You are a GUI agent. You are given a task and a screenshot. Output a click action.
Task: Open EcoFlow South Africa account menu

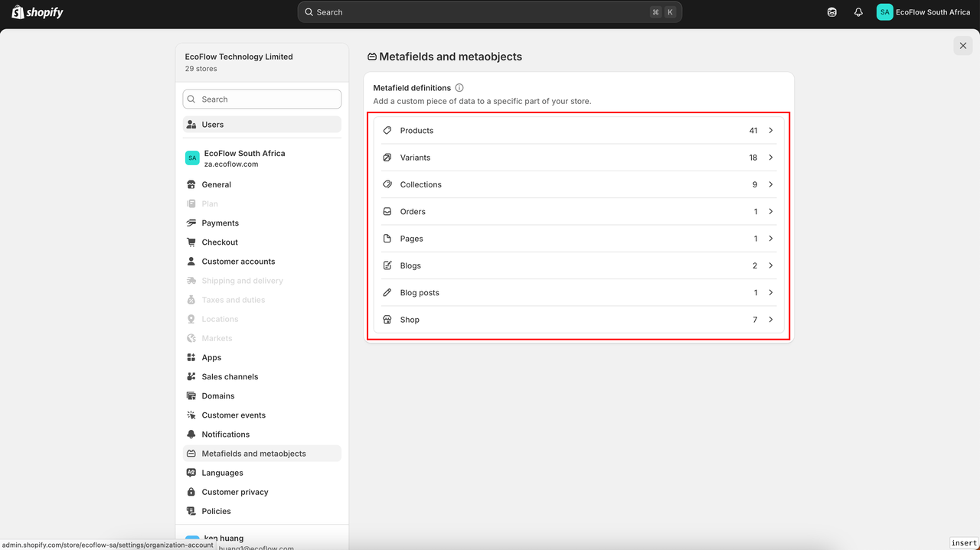point(923,12)
